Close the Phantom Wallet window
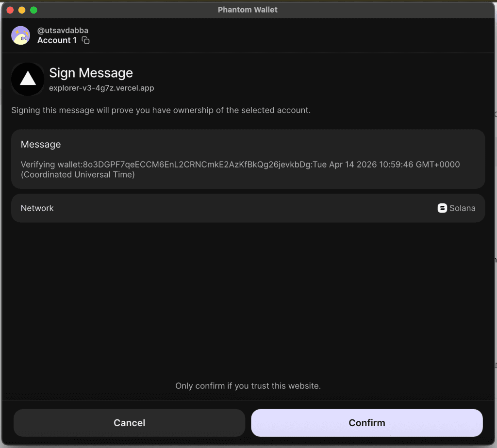The height and width of the screenshot is (448, 497). point(10,10)
